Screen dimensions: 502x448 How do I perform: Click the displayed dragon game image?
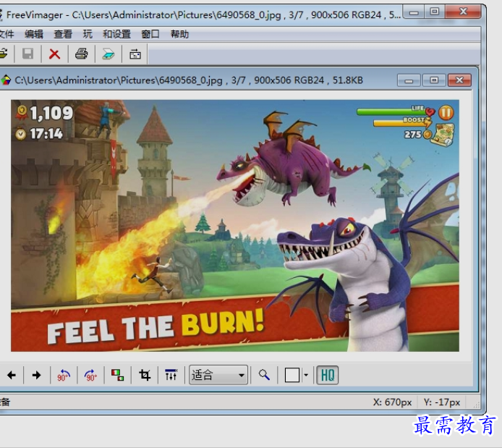[235, 225]
